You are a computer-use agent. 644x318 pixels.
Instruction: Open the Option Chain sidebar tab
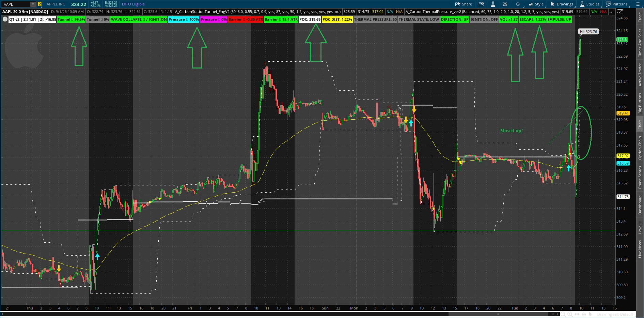click(x=640, y=148)
